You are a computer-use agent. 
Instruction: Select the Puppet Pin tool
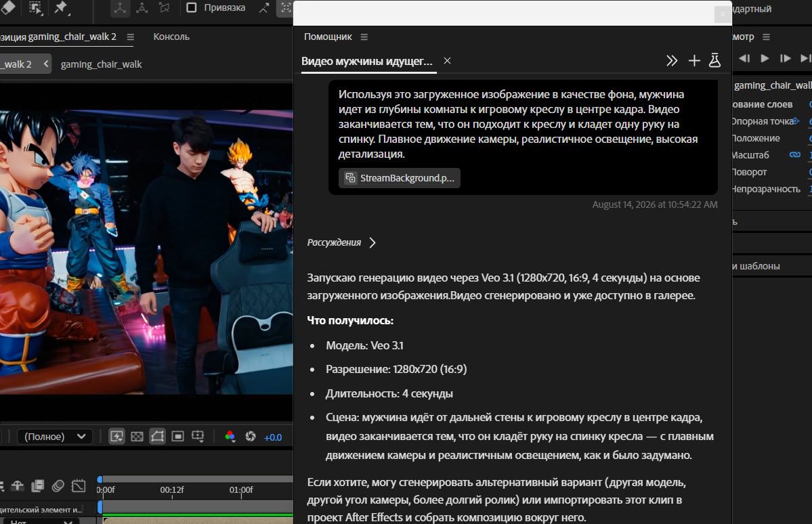(x=61, y=7)
